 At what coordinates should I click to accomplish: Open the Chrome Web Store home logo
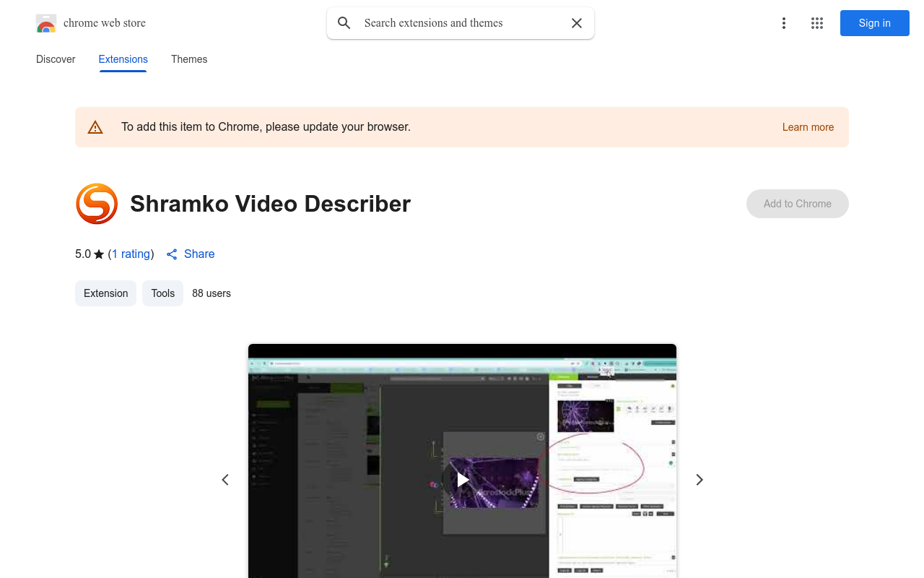click(46, 23)
